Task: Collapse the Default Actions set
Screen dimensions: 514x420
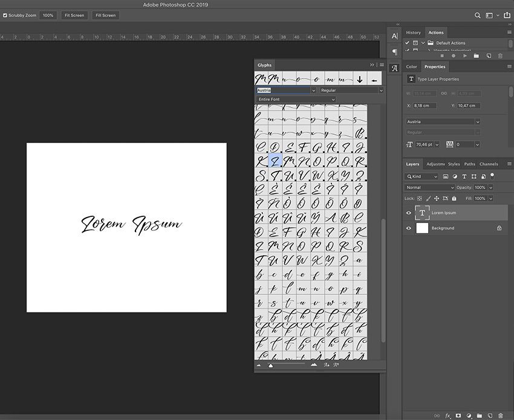Action: coord(423,42)
